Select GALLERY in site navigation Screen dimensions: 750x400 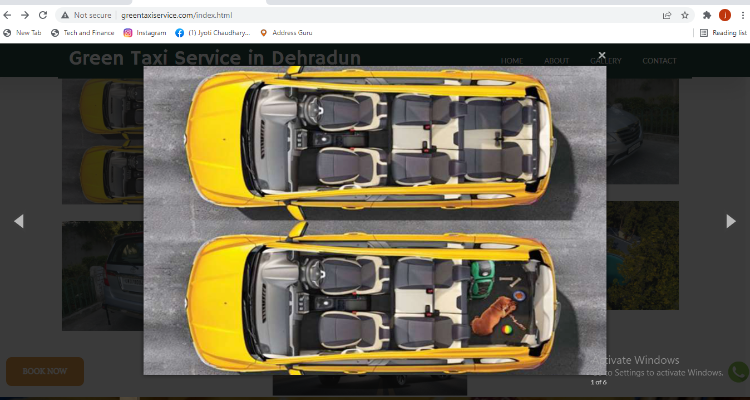tap(606, 61)
